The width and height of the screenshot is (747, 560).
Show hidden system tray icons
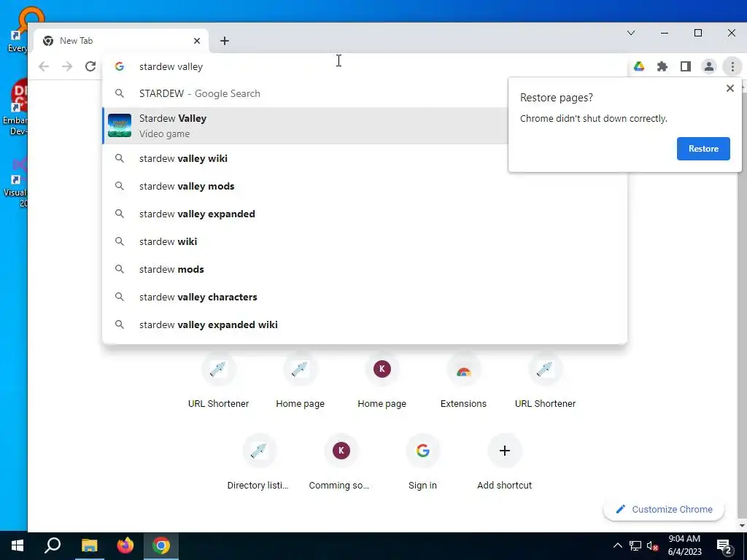click(x=617, y=545)
